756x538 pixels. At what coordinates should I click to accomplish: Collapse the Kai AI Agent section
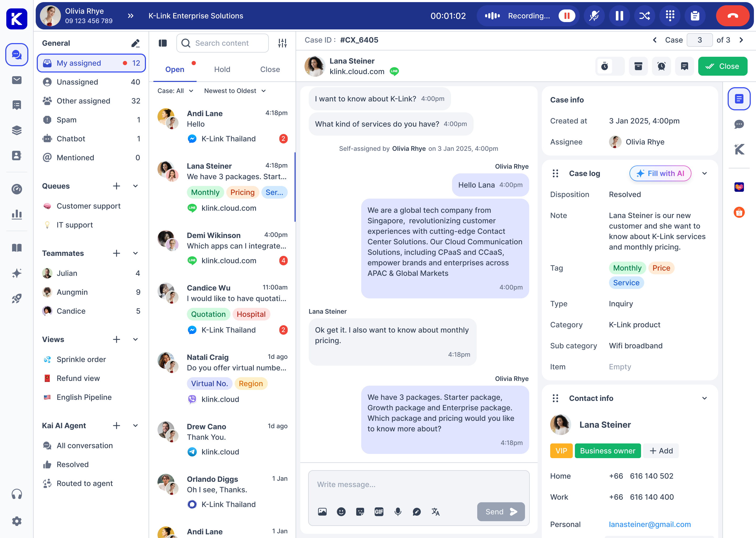pyautogui.click(x=135, y=425)
